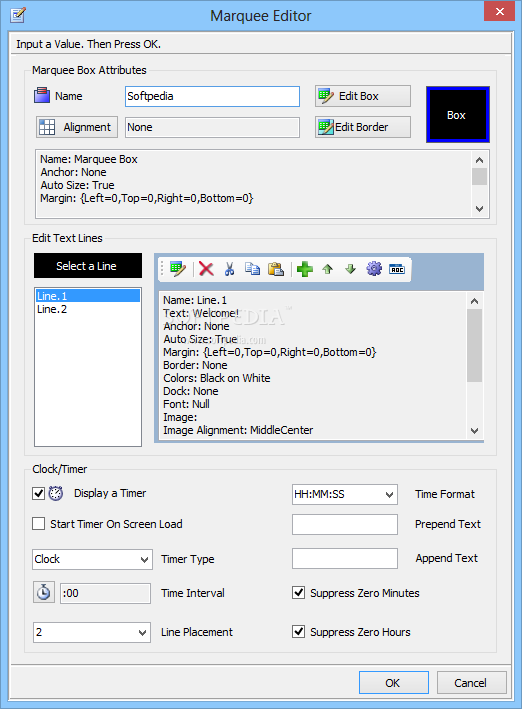The height and width of the screenshot is (709, 522).
Task: Click the stopwatch Time Interval button
Action: pos(44,592)
